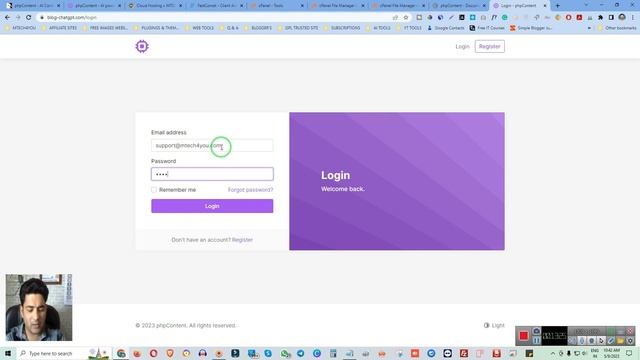This screenshot has width=640, height=360.
Task: Go back with the browser back arrow
Action: pos(7,18)
